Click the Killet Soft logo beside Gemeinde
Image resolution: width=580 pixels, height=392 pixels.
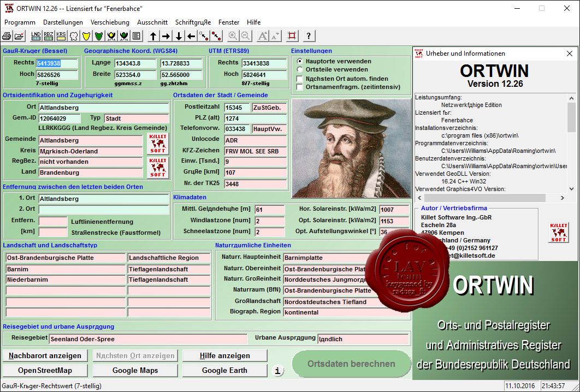pos(158,144)
